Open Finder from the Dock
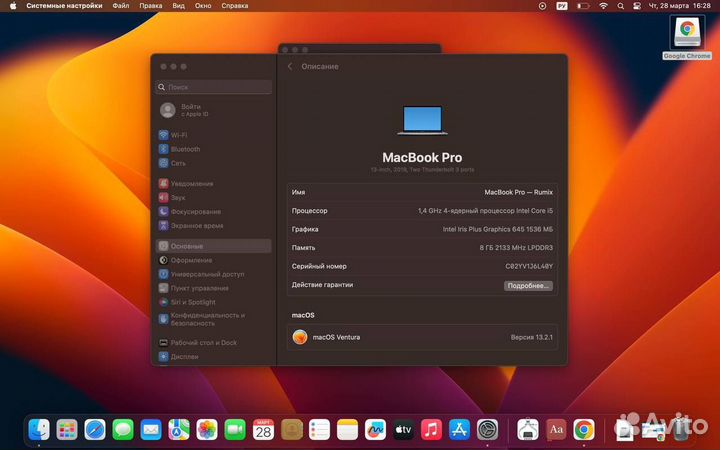Screen dimensions: 720x450 coord(39,430)
